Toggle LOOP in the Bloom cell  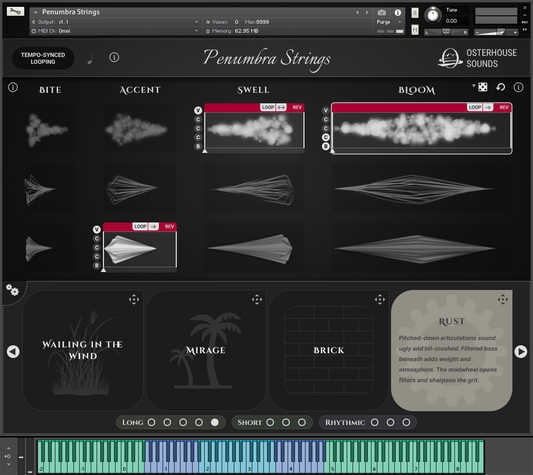[475, 107]
